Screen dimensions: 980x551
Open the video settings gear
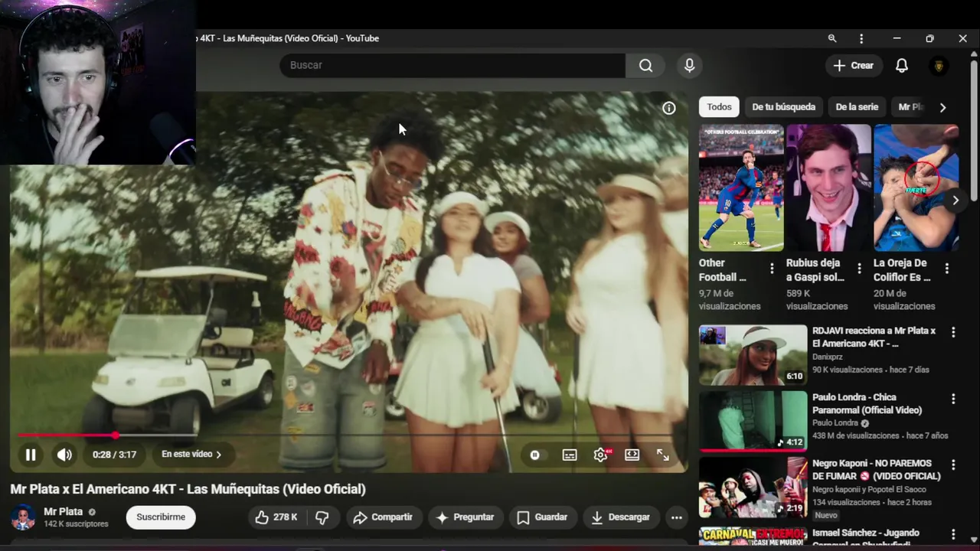601,455
